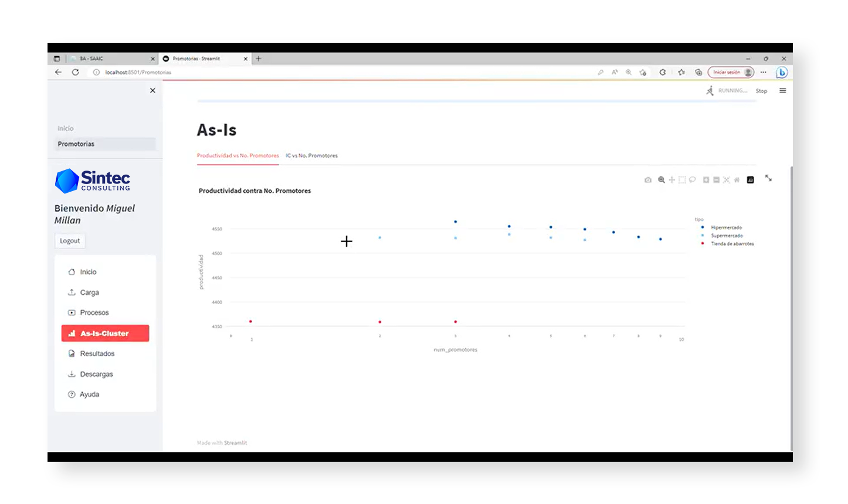Reload the browser page
The width and height of the screenshot is (848, 504).
(76, 72)
